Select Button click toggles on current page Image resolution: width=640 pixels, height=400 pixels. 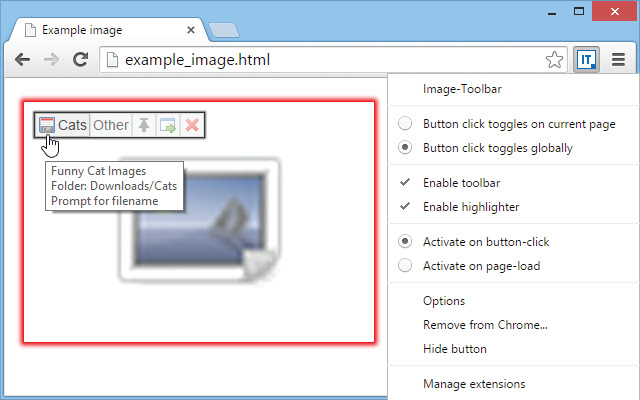coord(514,124)
